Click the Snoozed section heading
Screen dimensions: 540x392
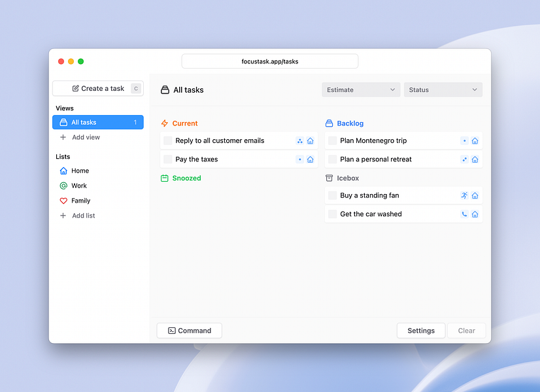point(187,178)
